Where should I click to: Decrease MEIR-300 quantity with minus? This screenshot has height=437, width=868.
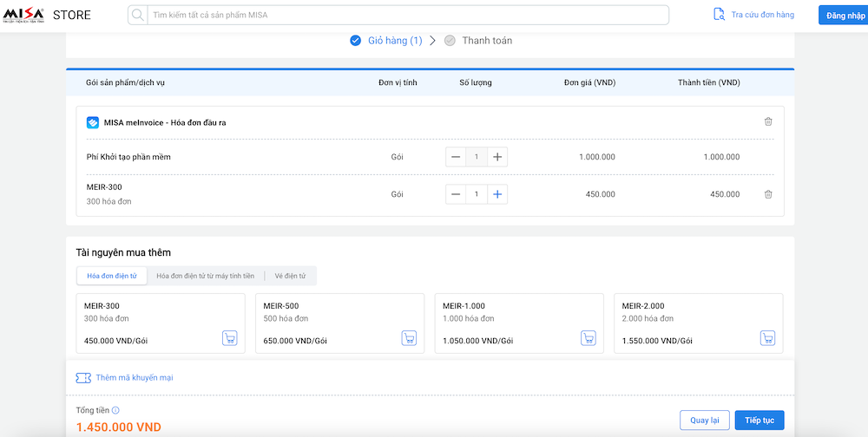pyautogui.click(x=456, y=194)
